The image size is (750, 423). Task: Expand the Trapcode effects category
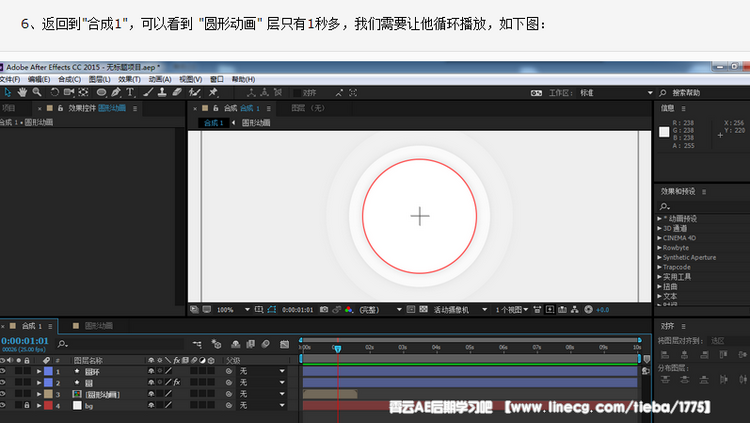click(x=660, y=267)
